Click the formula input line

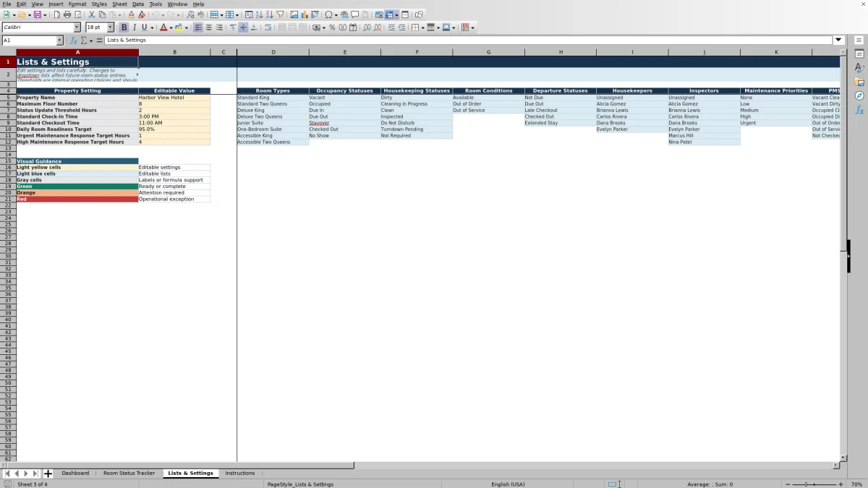pyautogui.click(x=469, y=40)
